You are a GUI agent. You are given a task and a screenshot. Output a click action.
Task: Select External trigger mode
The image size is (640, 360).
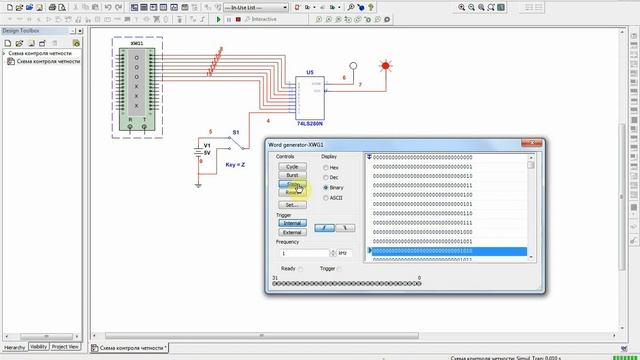[292, 233]
